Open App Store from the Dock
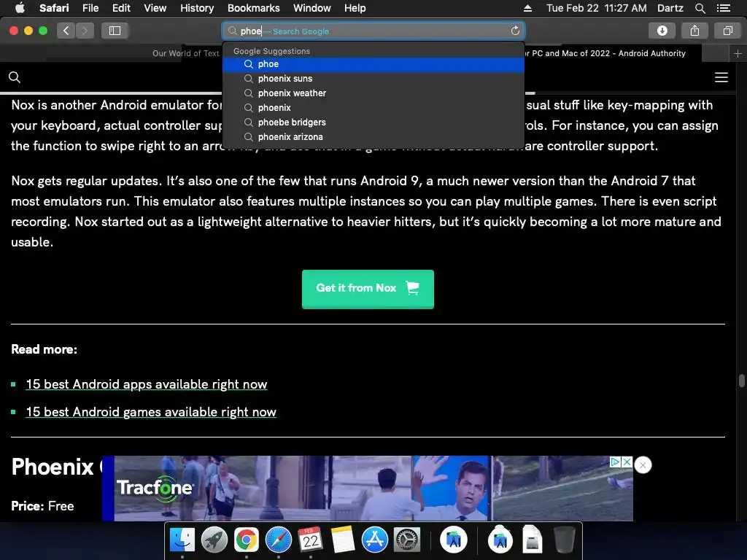The width and height of the screenshot is (747, 560). click(375, 540)
